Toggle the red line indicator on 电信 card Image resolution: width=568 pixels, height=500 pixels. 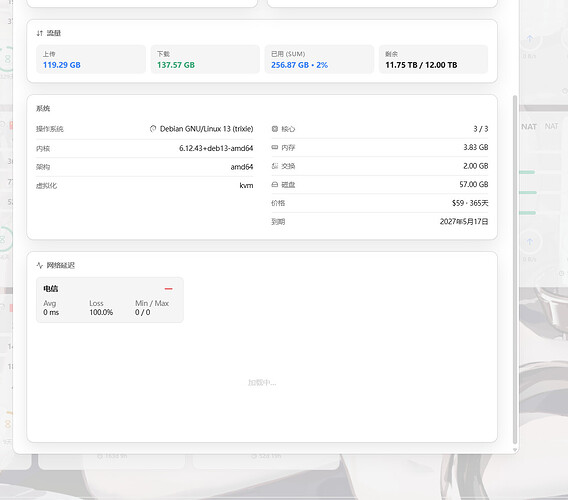[x=168, y=289]
